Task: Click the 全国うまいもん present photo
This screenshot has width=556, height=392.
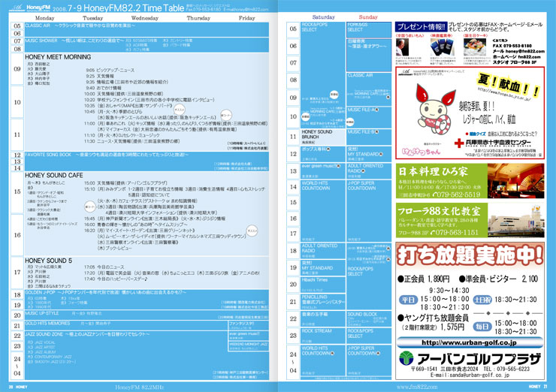Action: (x=402, y=47)
